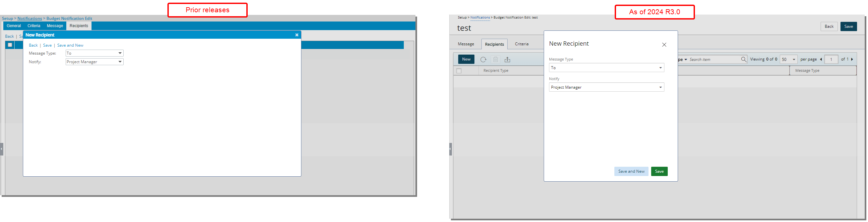Close the blue-header New Recipient popup
Screen dimensions: 868x222
297,35
